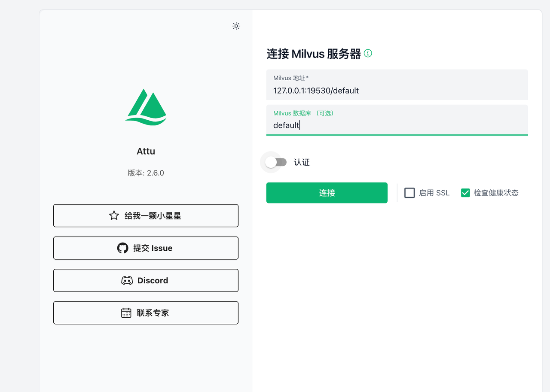Open 给我一颗小星星 star button
This screenshot has height=392, width=550.
146,216
